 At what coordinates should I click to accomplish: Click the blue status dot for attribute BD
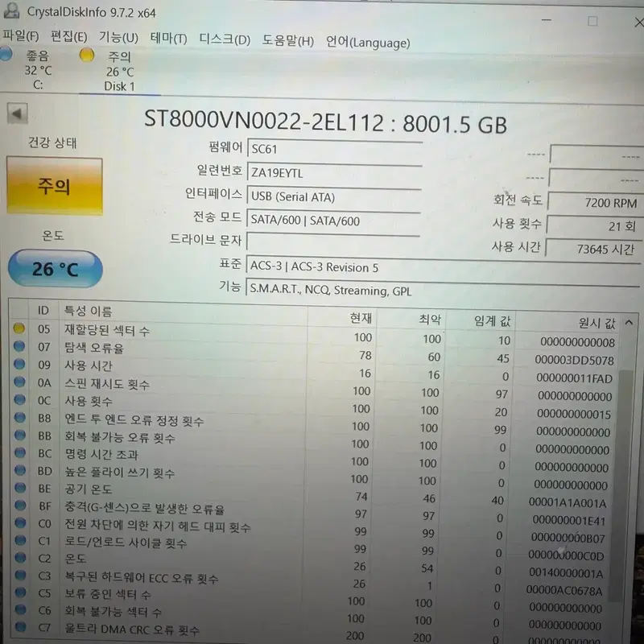20,470
